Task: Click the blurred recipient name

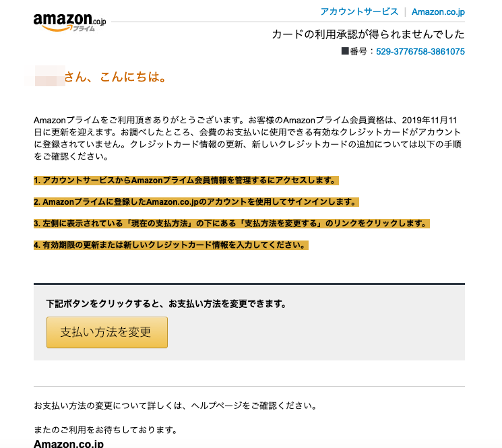Action: coord(45,76)
